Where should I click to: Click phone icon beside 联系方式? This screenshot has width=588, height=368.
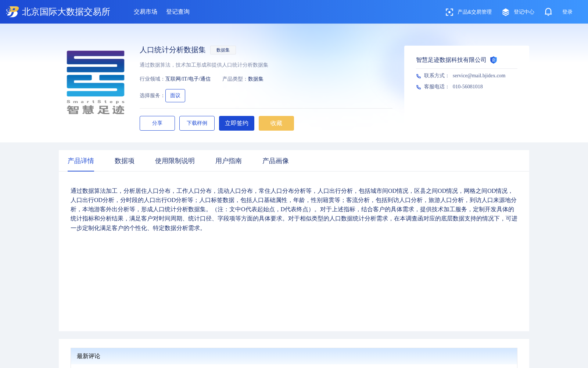click(x=419, y=76)
